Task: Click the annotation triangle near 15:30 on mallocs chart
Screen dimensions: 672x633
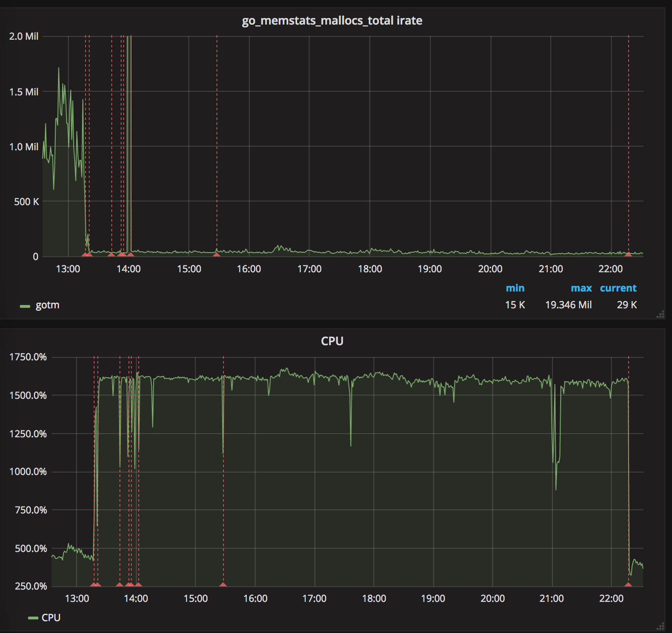Action: [216, 255]
